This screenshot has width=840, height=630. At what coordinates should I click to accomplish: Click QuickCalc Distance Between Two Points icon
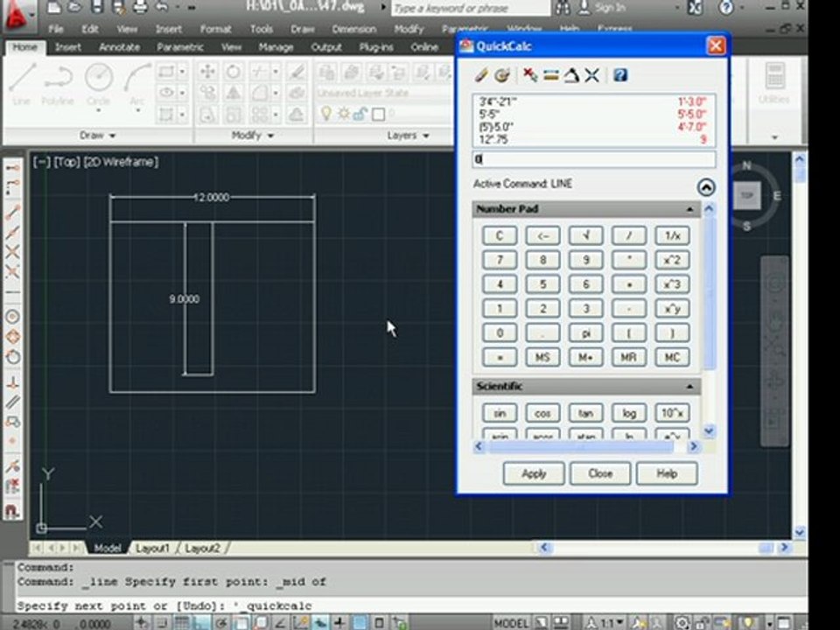pos(550,75)
